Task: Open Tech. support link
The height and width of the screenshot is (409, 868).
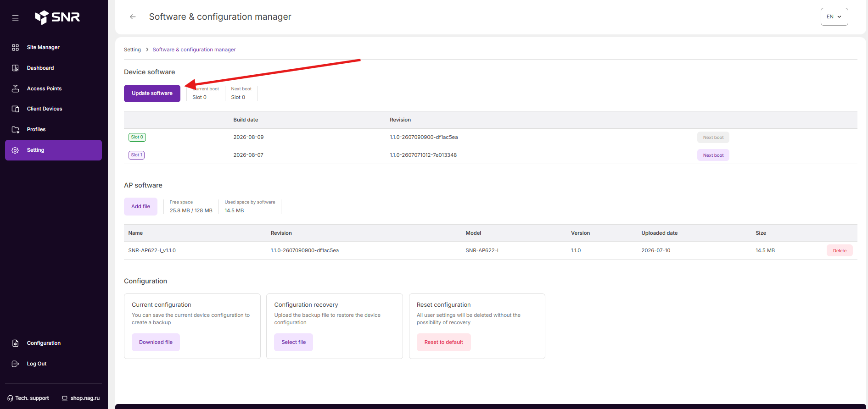Action: point(28,398)
